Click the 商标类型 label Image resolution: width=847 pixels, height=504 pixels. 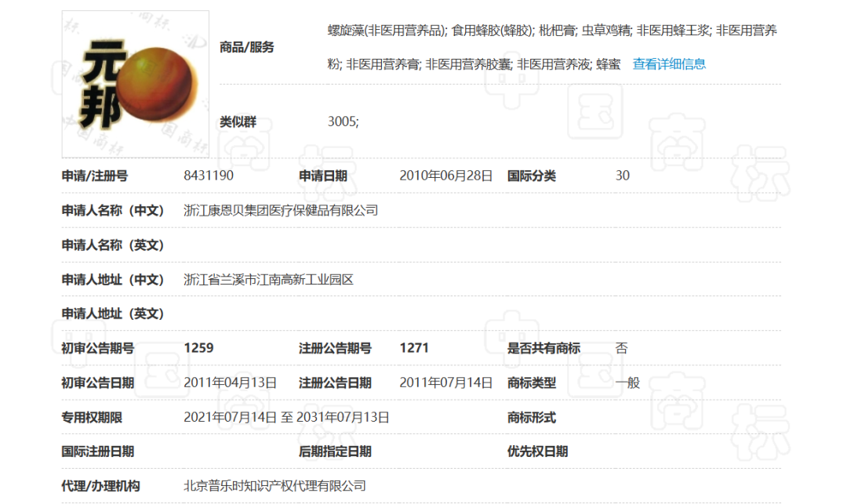(x=531, y=383)
